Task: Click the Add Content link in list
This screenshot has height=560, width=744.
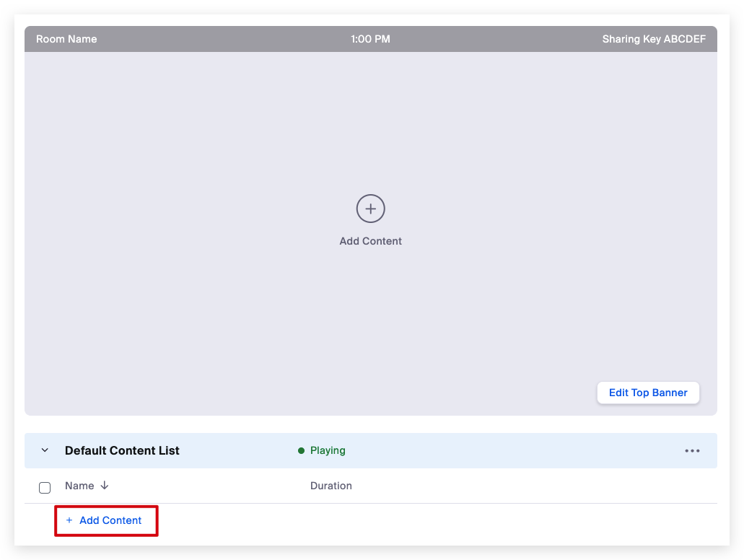Action: (110, 520)
